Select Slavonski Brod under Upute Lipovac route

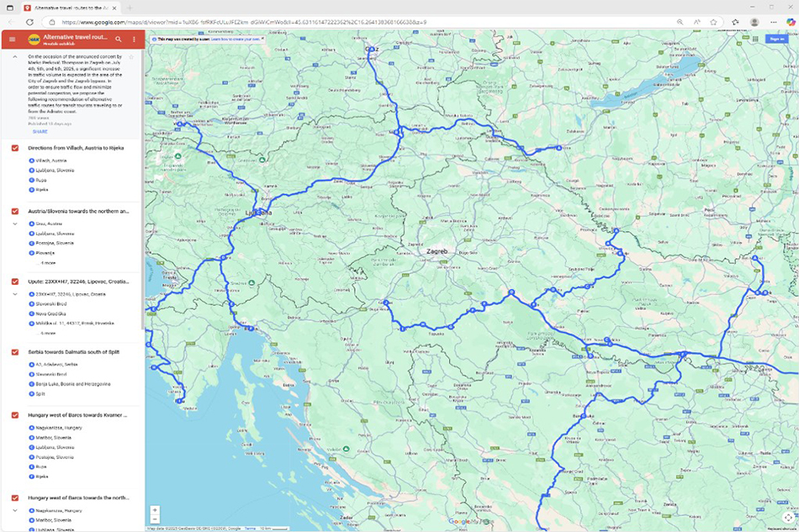51,304
